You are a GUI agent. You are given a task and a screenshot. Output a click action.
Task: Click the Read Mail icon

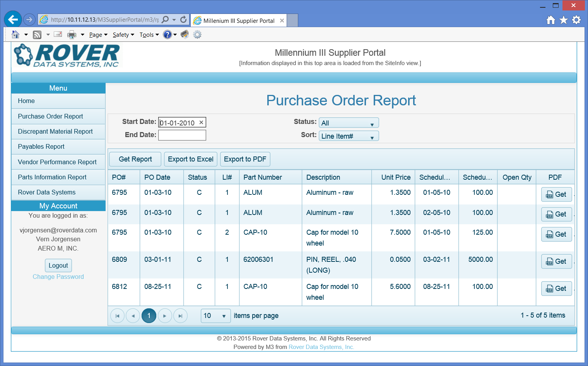tap(58, 34)
